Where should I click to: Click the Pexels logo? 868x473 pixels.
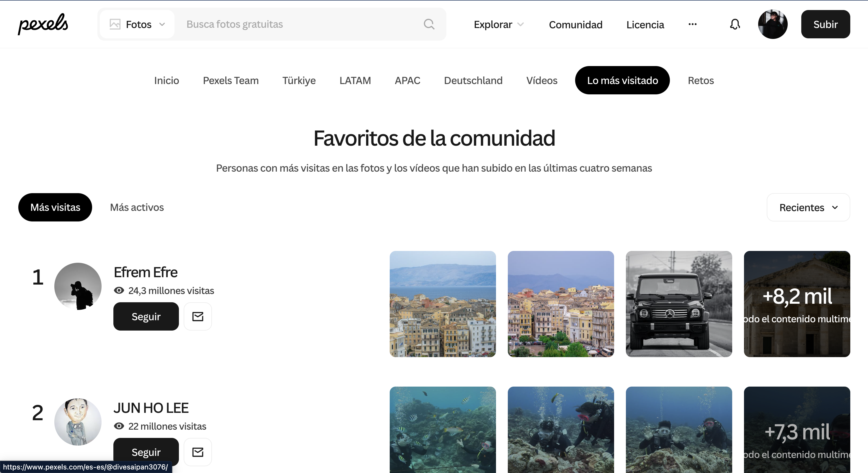(x=43, y=24)
